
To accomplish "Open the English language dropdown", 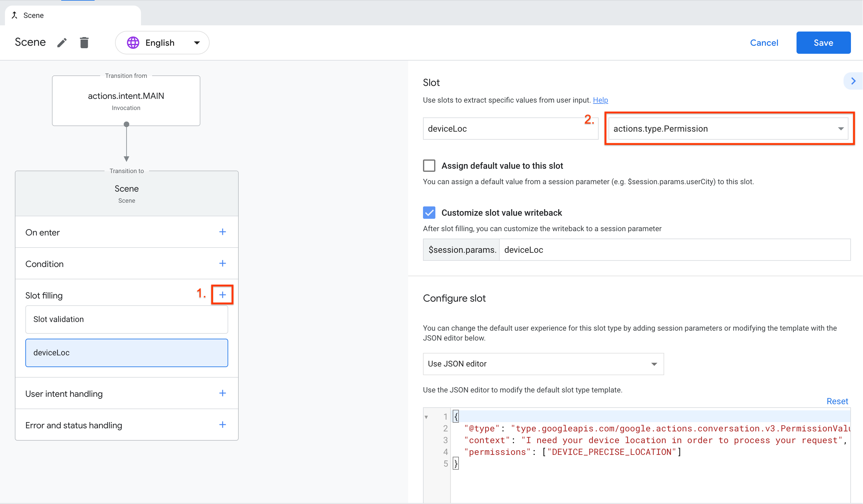I will coord(162,43).
